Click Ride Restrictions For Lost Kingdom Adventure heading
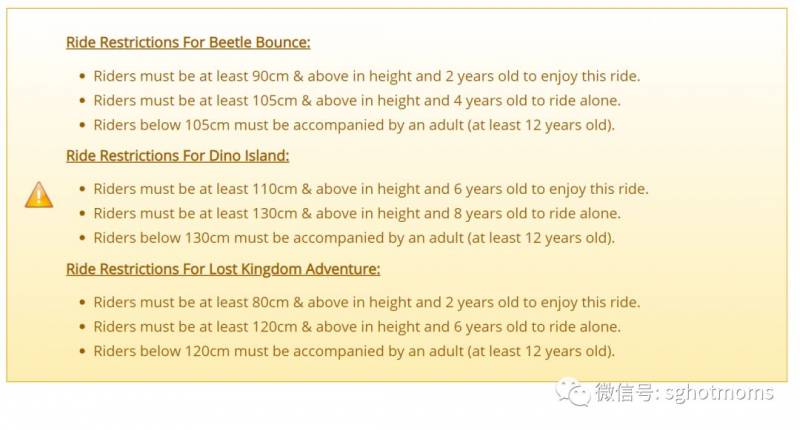Screen dimensions: 800x430 pos(223,269)
